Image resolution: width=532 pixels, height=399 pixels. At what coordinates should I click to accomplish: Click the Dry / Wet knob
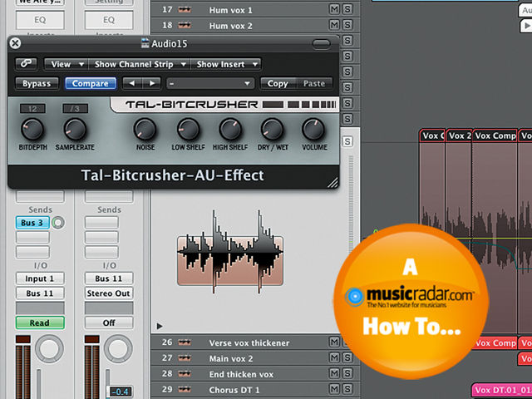coord(272,130)
